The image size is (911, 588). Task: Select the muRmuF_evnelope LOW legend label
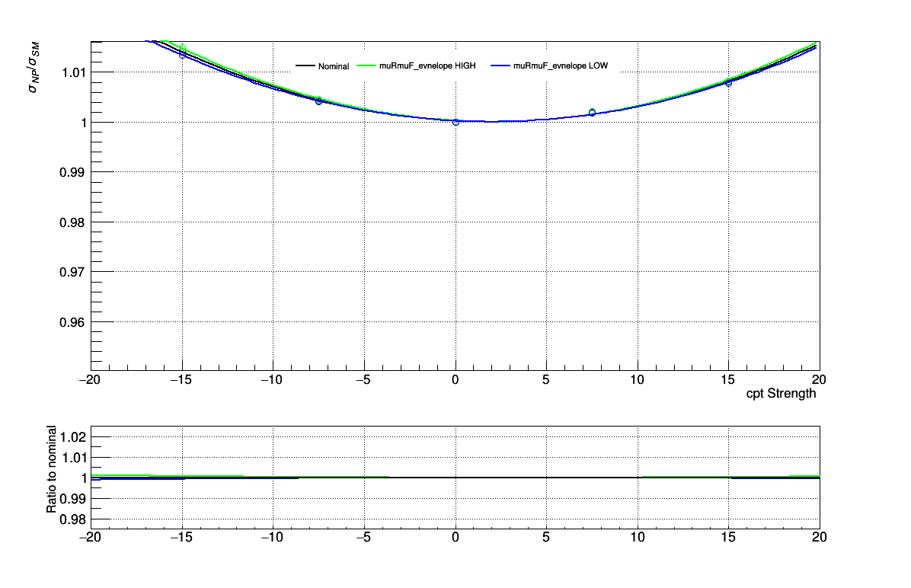tap(561, 66)
